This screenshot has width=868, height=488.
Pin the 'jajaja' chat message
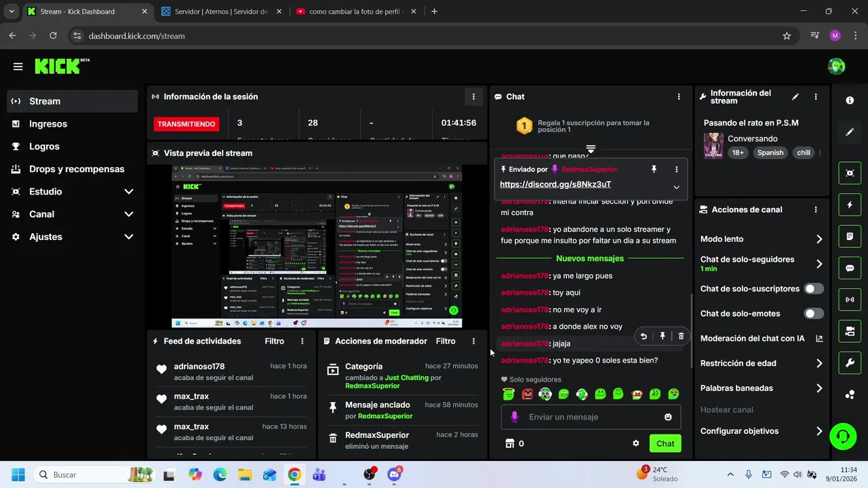pos(663,336)
